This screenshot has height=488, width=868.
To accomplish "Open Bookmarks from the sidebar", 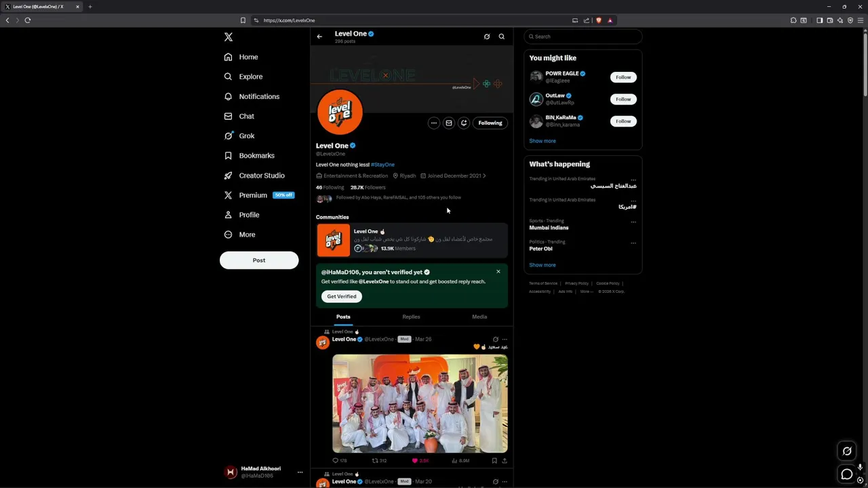I will [250, 155].
